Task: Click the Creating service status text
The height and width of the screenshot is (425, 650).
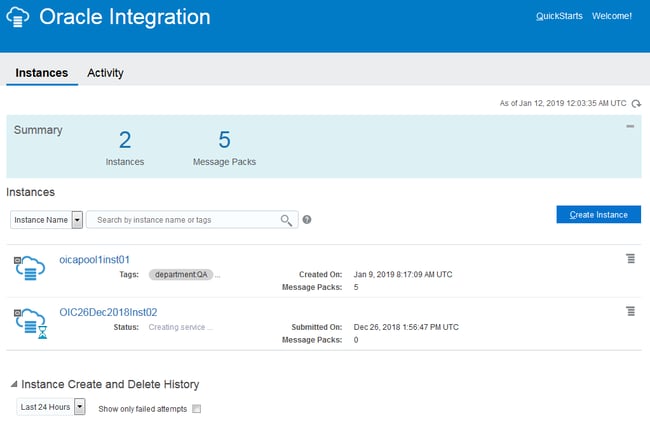Action: pos(180,327)
